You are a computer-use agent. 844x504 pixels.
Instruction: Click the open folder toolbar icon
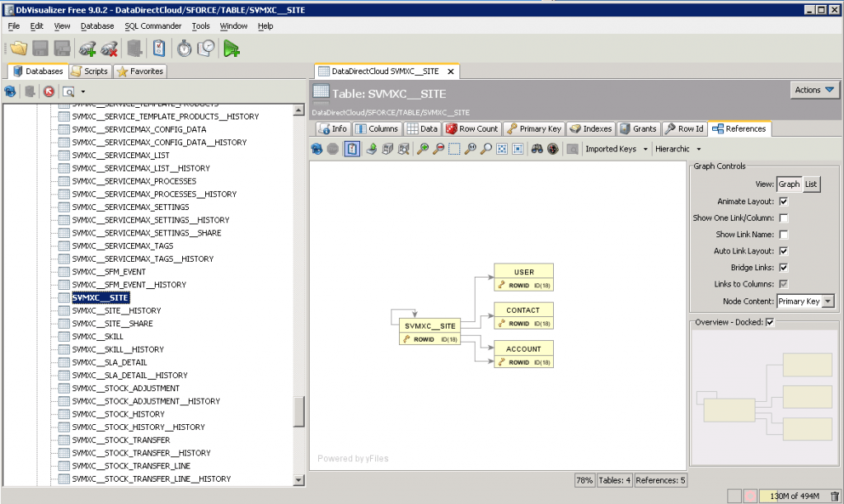18,49
